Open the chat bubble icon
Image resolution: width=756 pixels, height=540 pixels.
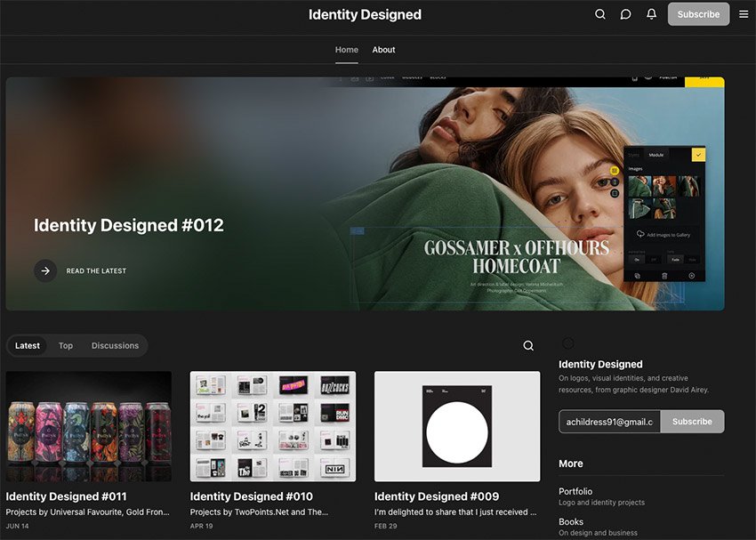(x=625, y=14)
